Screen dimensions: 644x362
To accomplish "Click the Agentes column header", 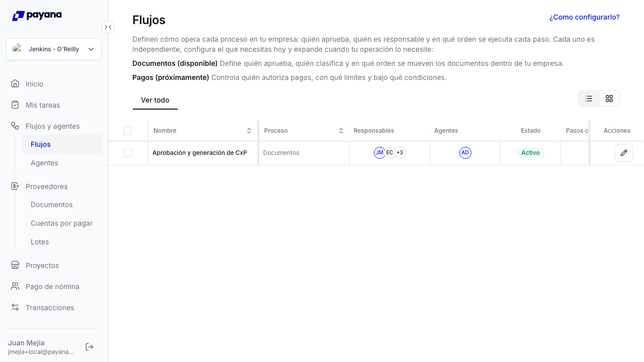I will point(446,131).
